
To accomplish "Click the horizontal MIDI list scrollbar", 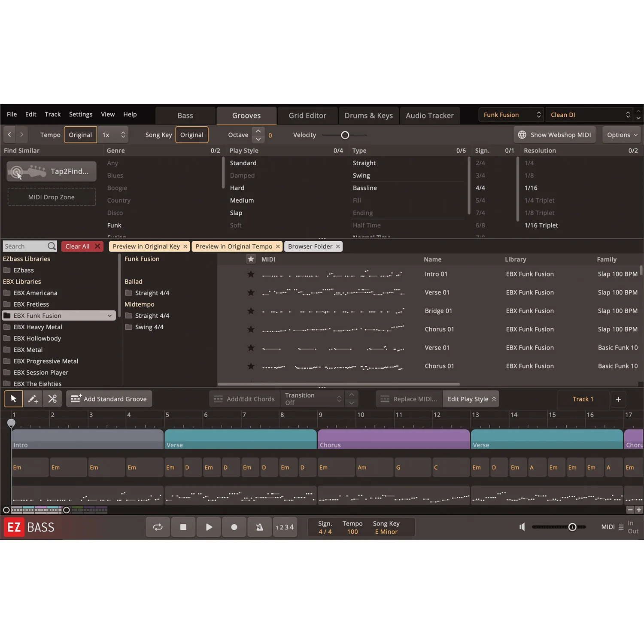I will coord(339,384).
